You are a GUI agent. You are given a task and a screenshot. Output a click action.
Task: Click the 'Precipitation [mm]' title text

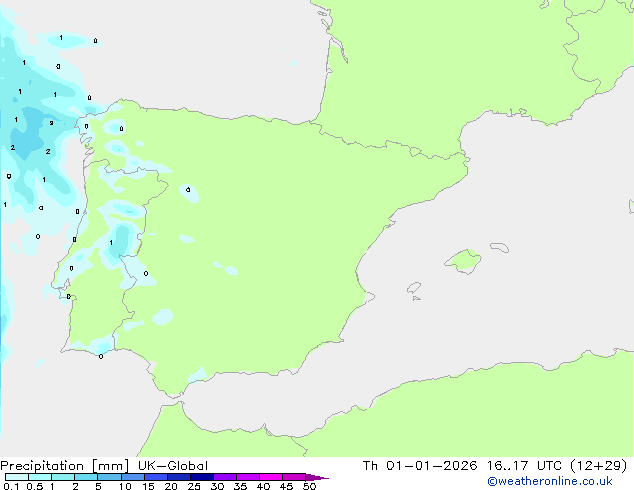64,466
